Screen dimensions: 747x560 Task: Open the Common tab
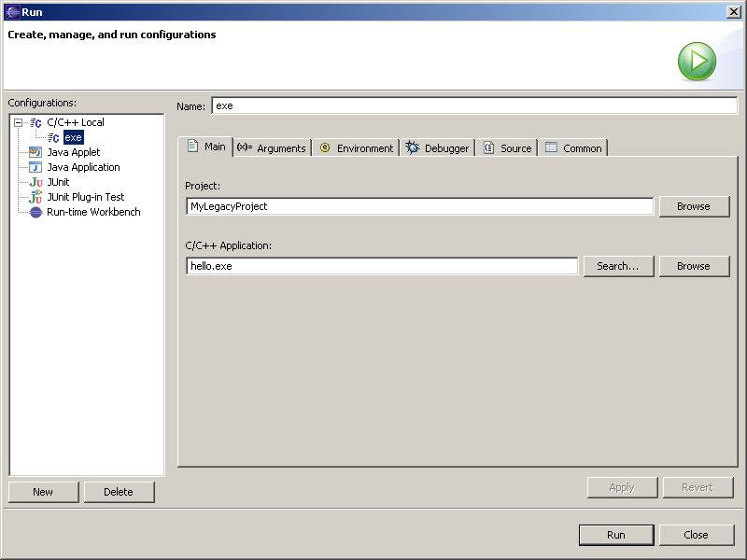(573, 147)
